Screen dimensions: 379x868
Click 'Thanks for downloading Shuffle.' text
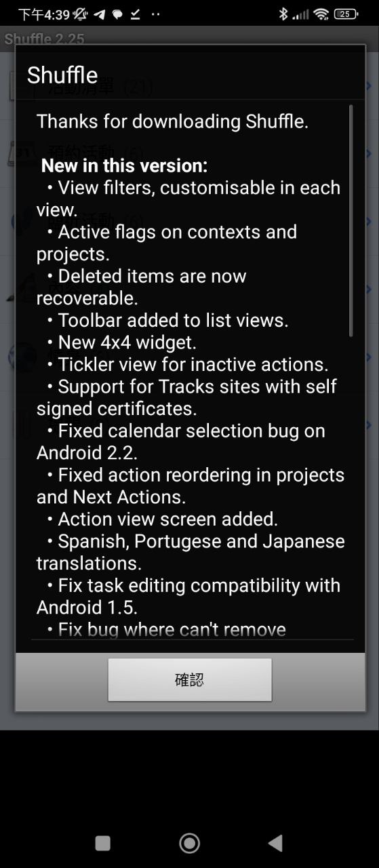pos(173,121)
